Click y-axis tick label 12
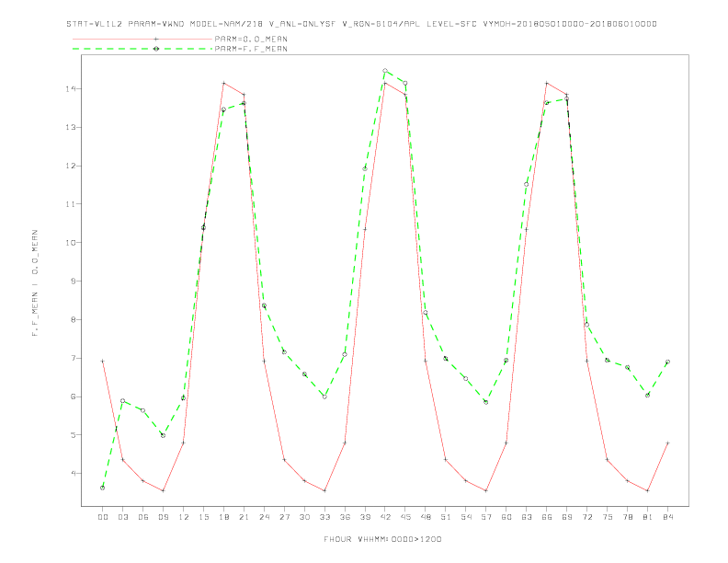 [x=71, y=166]
